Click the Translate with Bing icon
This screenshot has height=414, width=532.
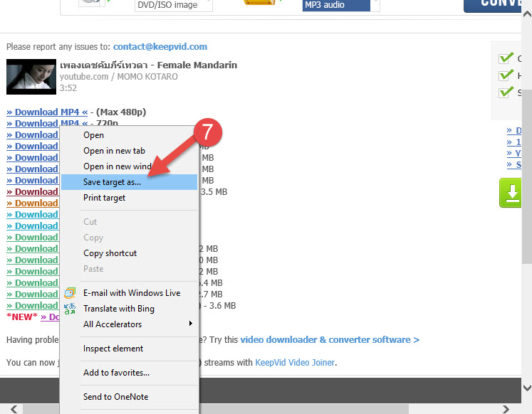(x=70, y=309)
